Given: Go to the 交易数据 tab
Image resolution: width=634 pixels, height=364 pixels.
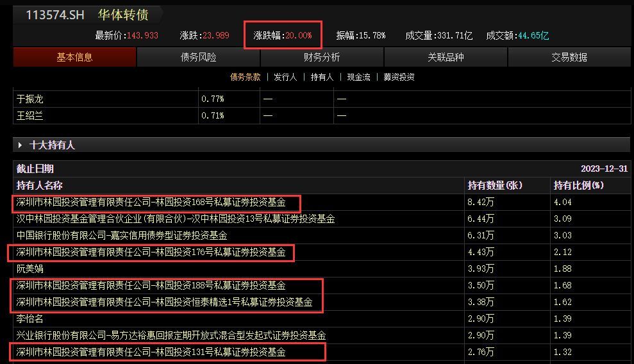Looking at the screenshot, I should tap(569, 57).
